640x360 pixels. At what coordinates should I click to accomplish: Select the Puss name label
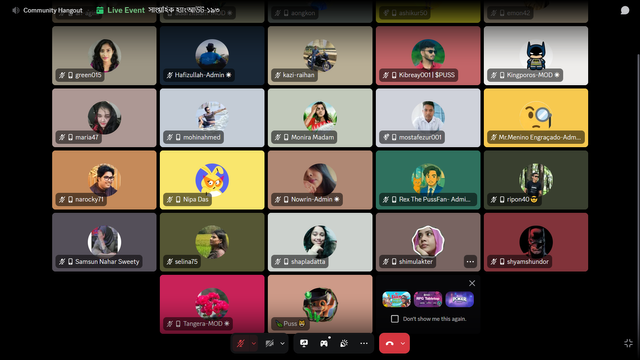click(x=290, y=324)
